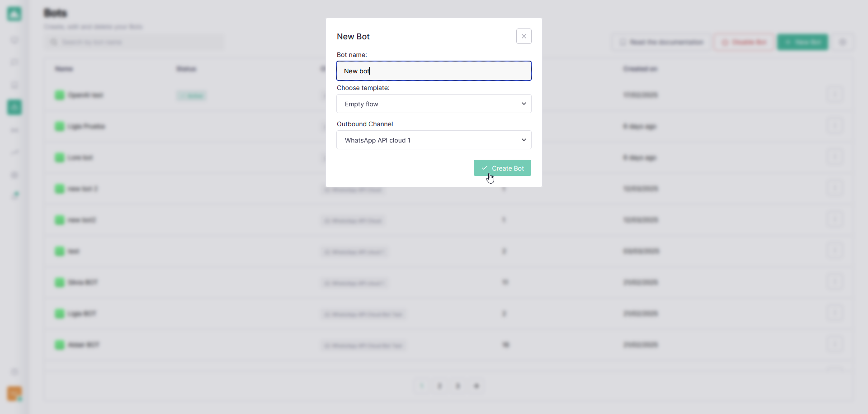Open the action button for Ligia BOT row
Viewport: 868px width, 414px height.
tap(835, 314)
